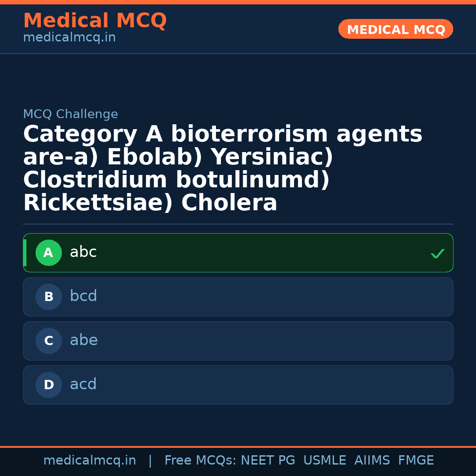This screenshot has height=476, width=476.
Task: Click the D circle badge
Action: (x=48, y=385)
